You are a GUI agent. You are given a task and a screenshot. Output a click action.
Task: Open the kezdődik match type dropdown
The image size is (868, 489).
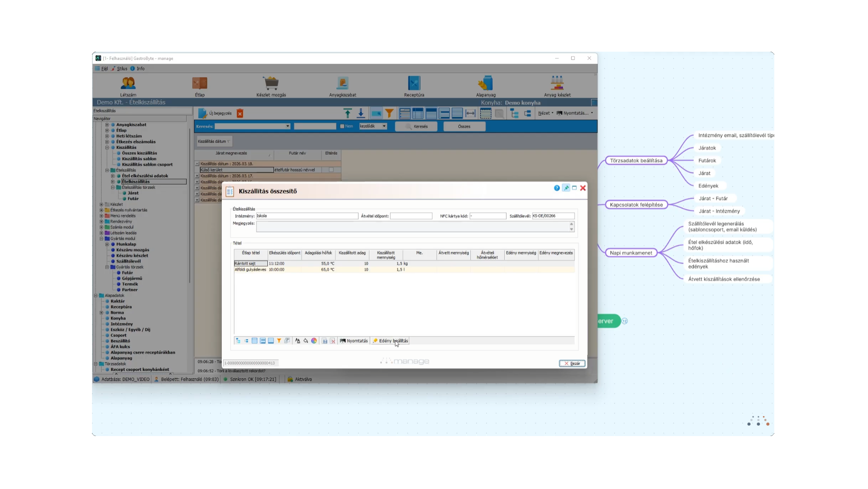pos(384,126)
